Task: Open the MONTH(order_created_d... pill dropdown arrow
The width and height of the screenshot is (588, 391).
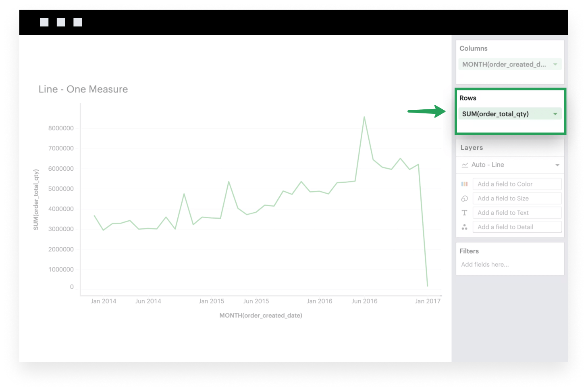Action: (555, 65)
